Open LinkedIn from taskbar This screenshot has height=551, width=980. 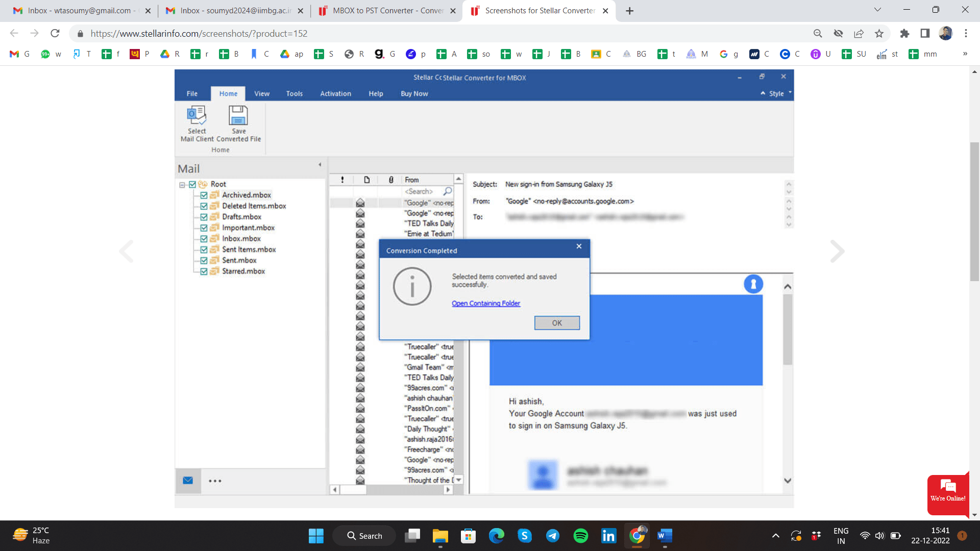tap(608, 536)
